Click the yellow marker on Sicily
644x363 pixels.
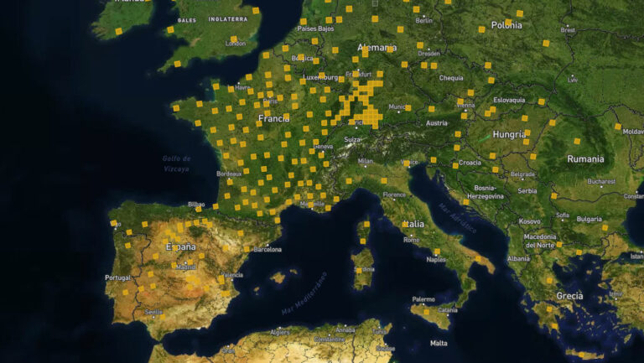coord(426,312)
